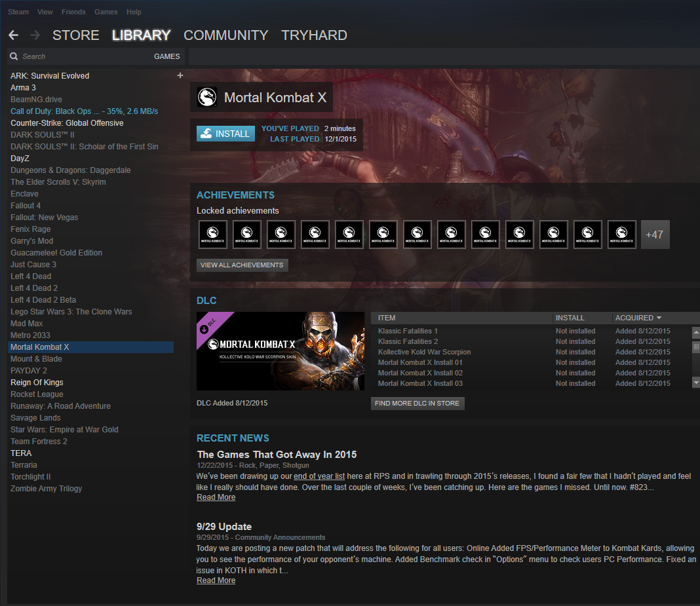Select PAYDAY 2 in library
The height and width of the screenshot is (606, 700).
click(29, 371)
